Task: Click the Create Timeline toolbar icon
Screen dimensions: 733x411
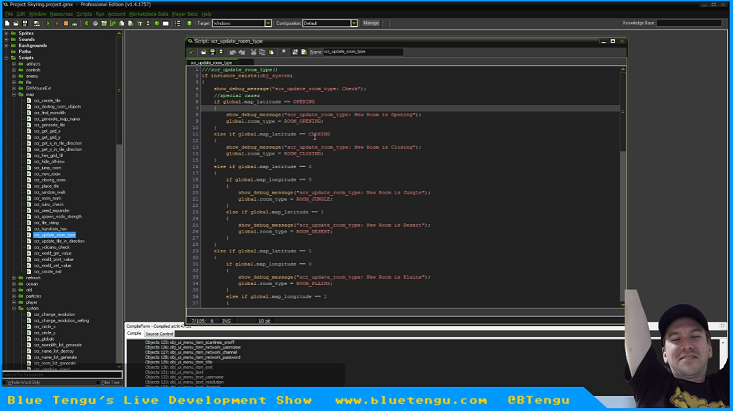Action: [148, 23]
